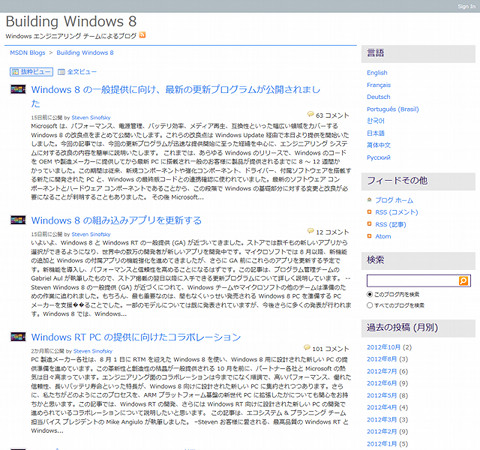
Task: Open archive 2012年10月
Action: click(x=383, y=347)
